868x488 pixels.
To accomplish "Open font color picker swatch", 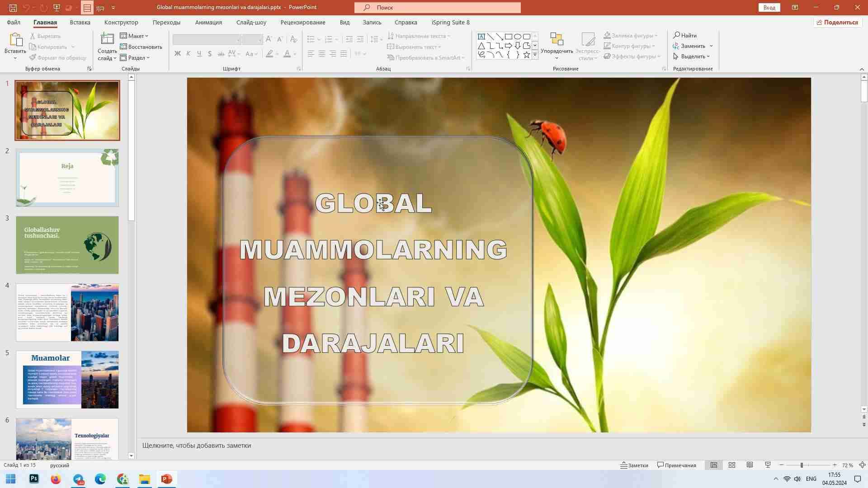I will coord(287,54).
